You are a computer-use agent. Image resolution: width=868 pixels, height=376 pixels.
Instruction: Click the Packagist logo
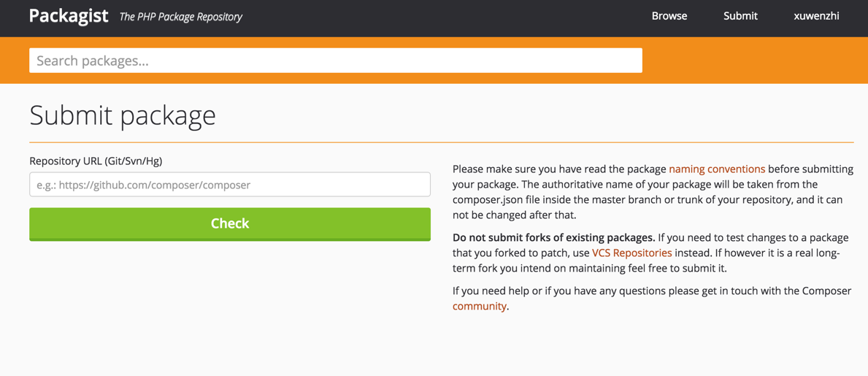point(69,15)
